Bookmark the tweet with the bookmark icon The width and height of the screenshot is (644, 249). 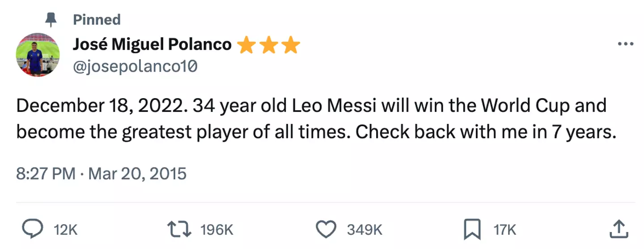point(473,229)
